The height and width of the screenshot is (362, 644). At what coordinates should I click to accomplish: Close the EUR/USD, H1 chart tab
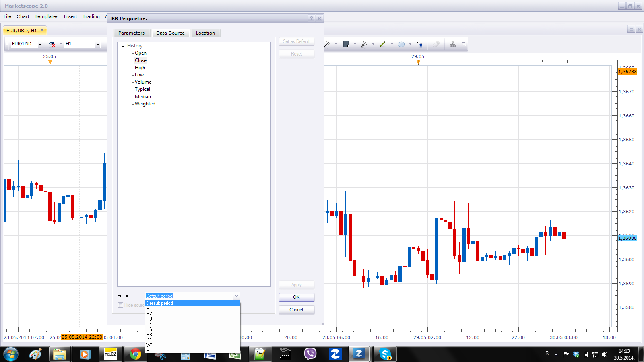pyautogui.click(x=42, y=30)
